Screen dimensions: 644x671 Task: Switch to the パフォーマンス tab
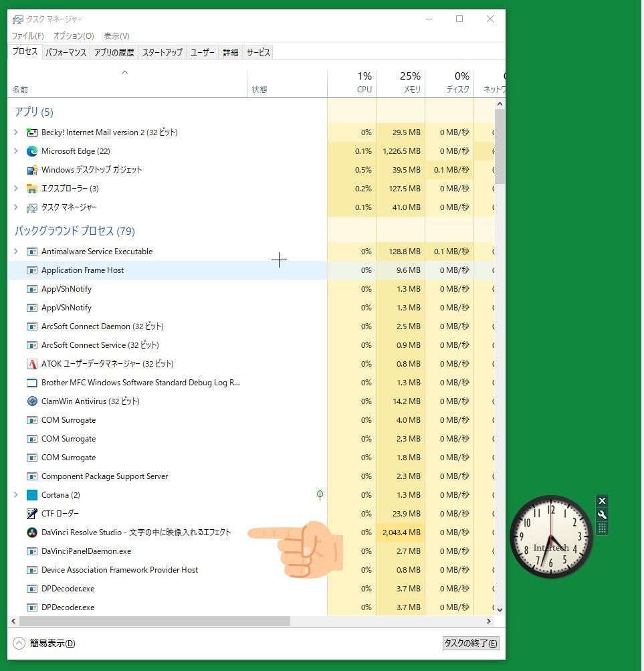click(x=66, y=53)
